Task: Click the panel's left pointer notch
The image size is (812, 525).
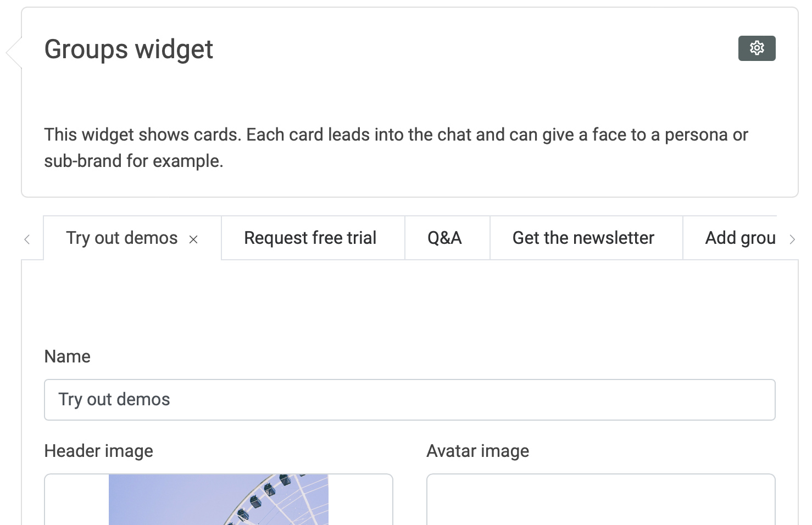Action: pos(13,53)
